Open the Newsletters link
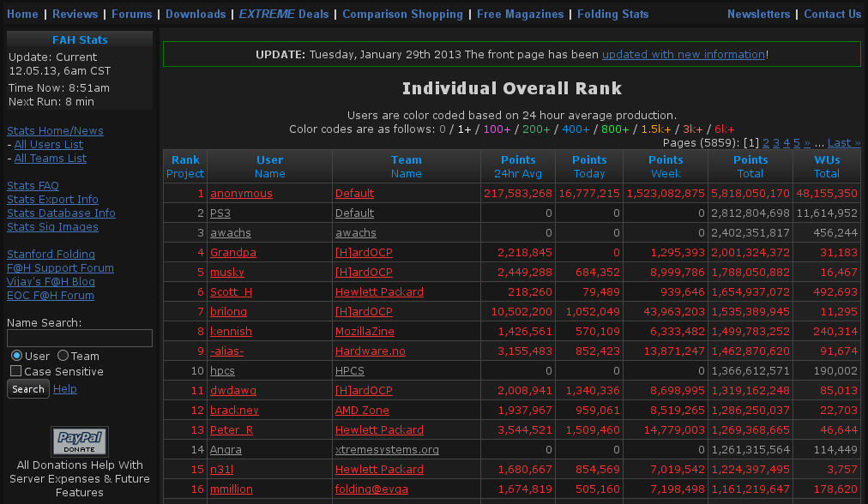This screenshot has width=868, height=504. click(x=759, y=15)
